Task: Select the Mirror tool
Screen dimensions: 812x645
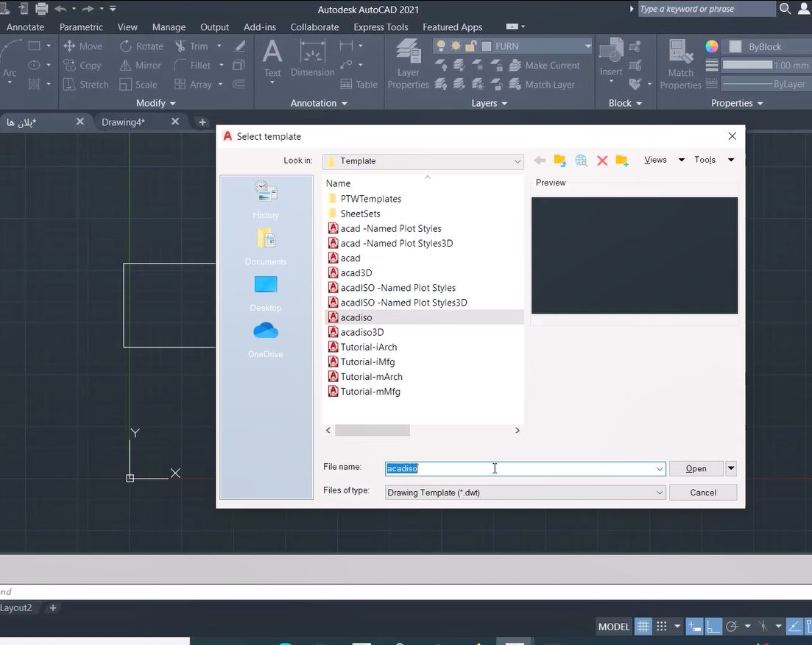Action: (x=141, y=66)
